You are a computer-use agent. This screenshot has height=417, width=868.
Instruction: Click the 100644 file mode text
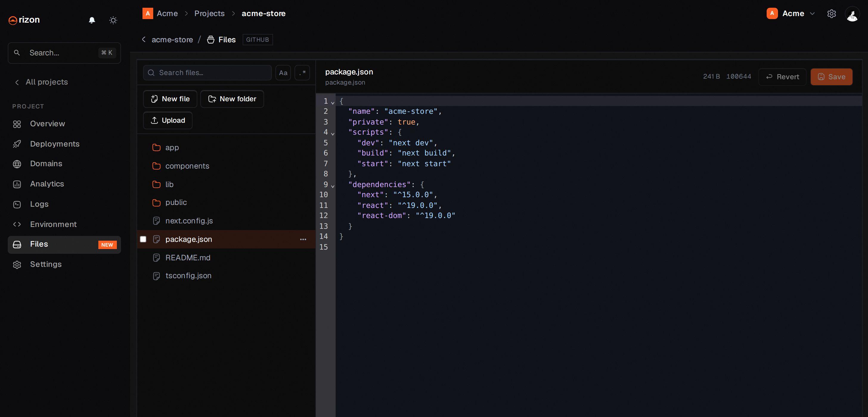click(739, 77)
